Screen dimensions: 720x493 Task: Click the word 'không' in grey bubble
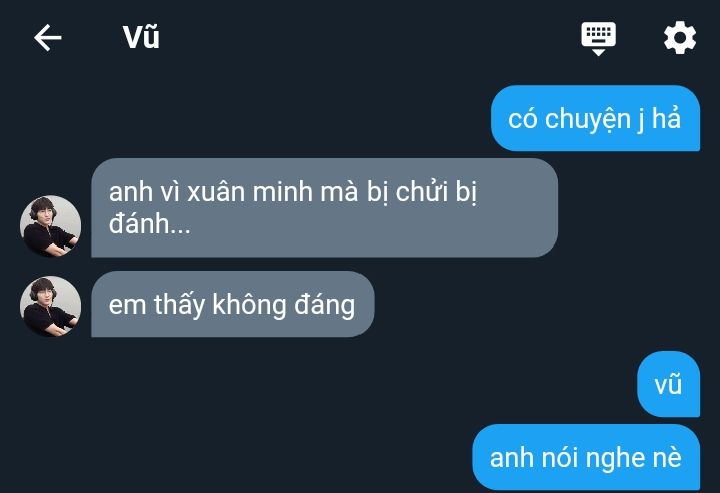249,305
